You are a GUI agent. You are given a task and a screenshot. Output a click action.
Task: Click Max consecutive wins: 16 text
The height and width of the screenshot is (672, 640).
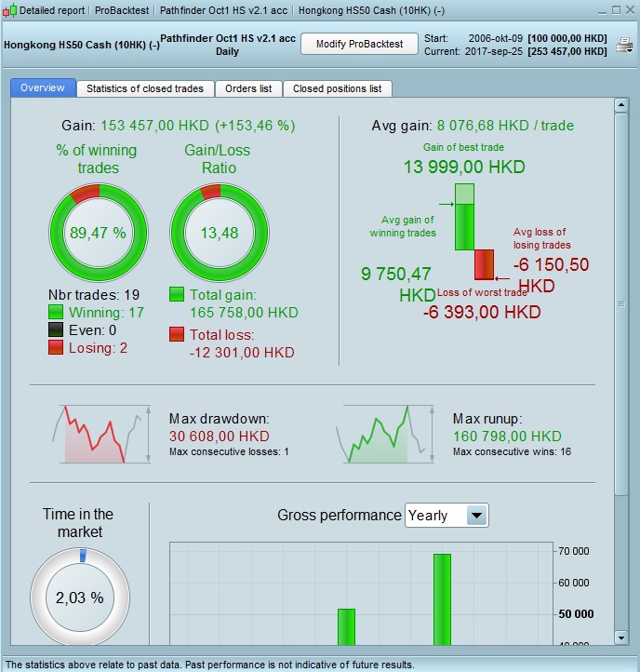[x=512, y=451]
